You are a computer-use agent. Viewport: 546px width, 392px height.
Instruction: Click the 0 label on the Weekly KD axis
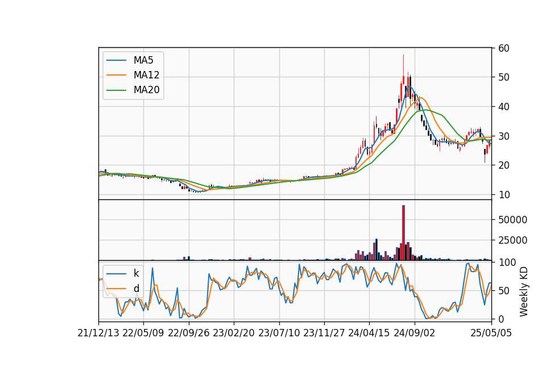tap(500, 319)
